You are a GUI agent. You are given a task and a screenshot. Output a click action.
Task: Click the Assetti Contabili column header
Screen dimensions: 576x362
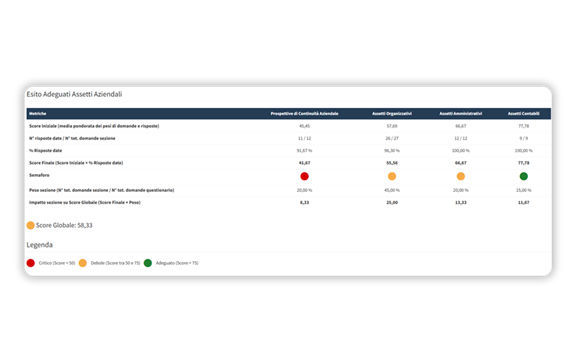pyautogui.click(x=524, y=114)
